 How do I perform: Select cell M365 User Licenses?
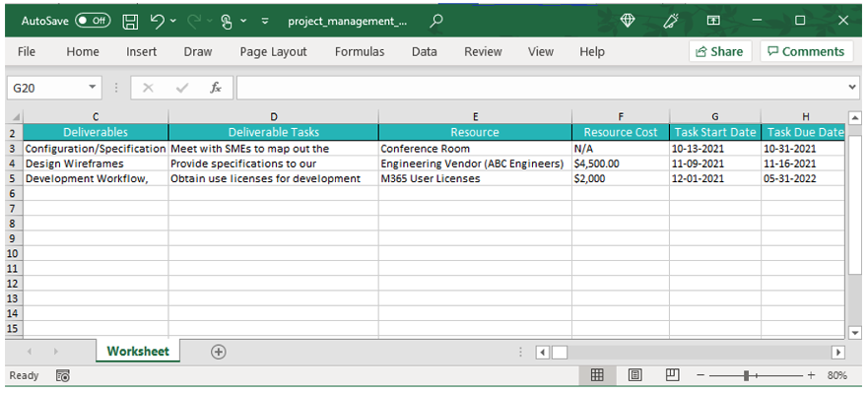point(475,178)
